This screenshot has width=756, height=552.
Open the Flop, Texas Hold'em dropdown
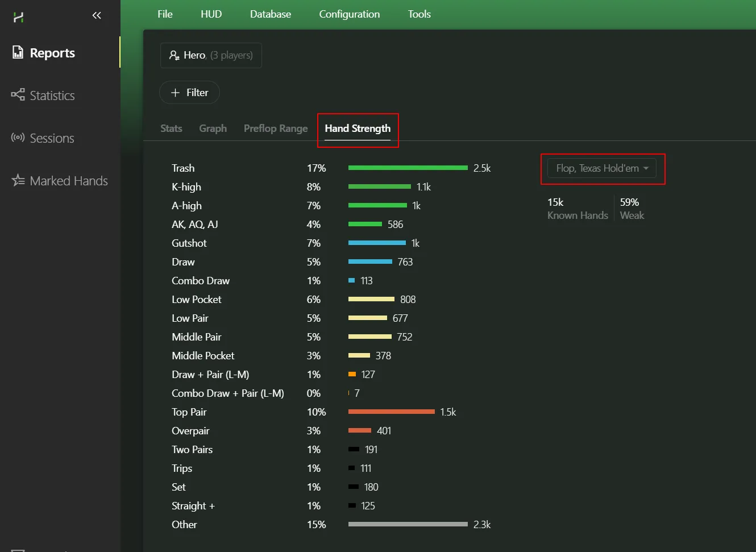click(601, 168)
